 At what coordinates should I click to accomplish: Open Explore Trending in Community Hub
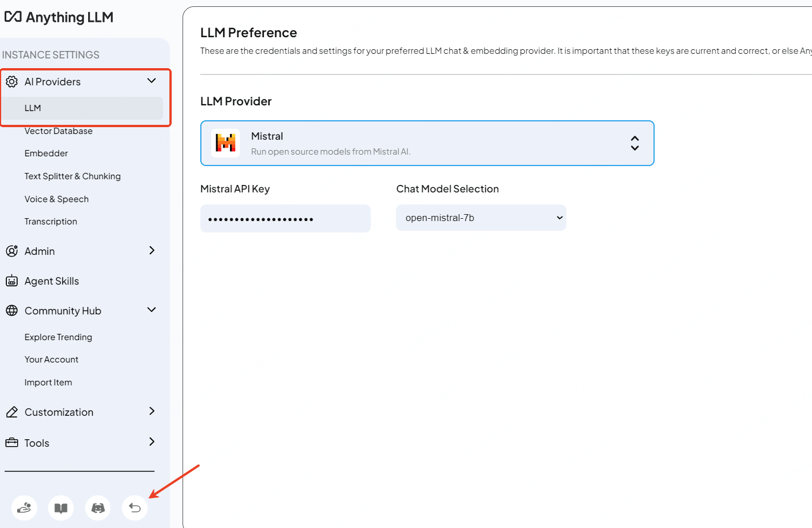point(58,337)
